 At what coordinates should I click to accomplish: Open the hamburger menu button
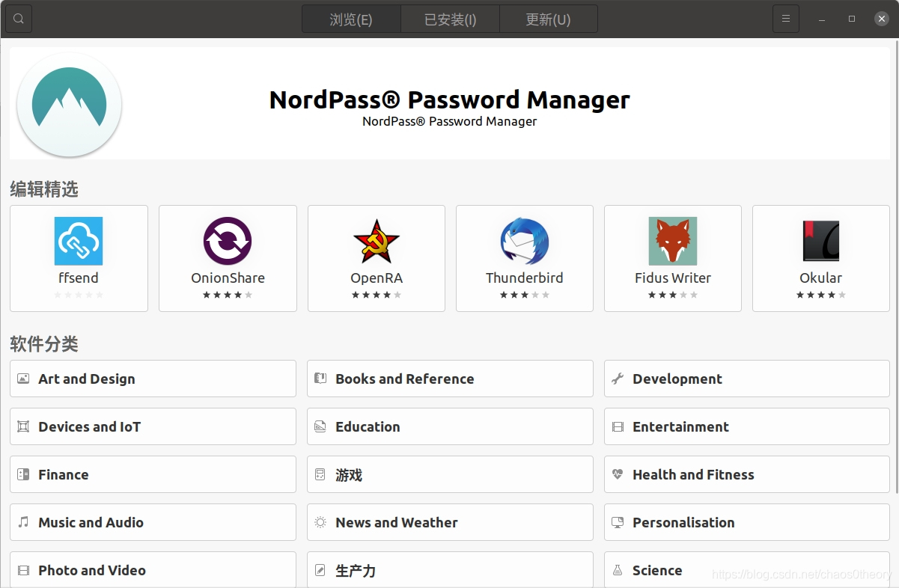click(786, 19)
